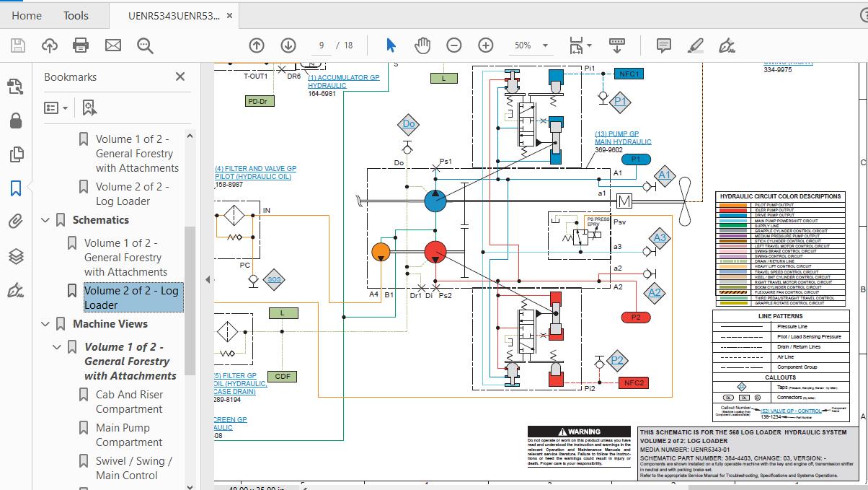Image resolution: width=868 pixels, height=490 pixels.
Task: Open the Sign document tool
Action: (727, 45)
